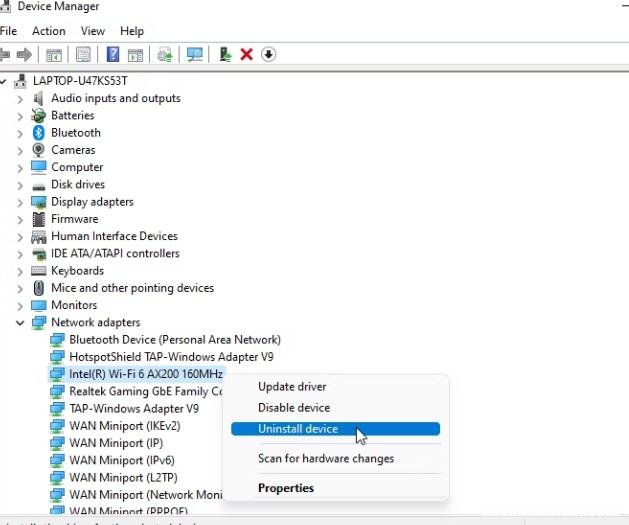629x525 pixels.
Task: Click the IDE ATA/ATAPI controllers icon
Action: [39, 254]
